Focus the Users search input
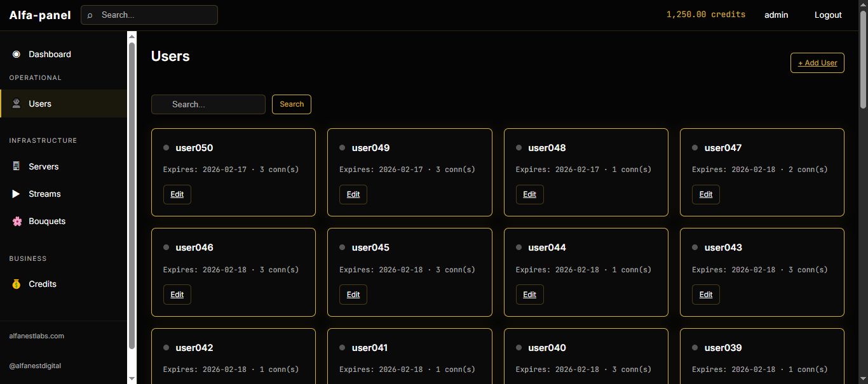 [208, 104]
